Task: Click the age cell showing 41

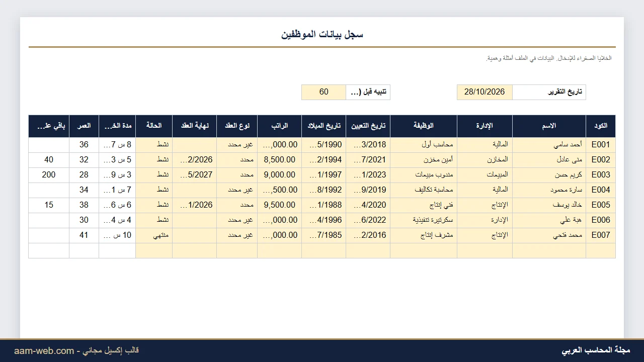Action: coord(84,235)
